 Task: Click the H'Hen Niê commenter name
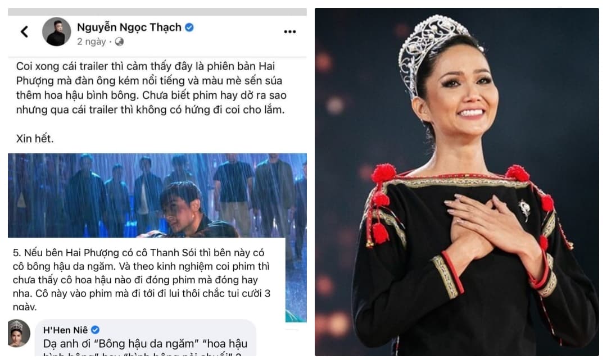coord(65,330)
